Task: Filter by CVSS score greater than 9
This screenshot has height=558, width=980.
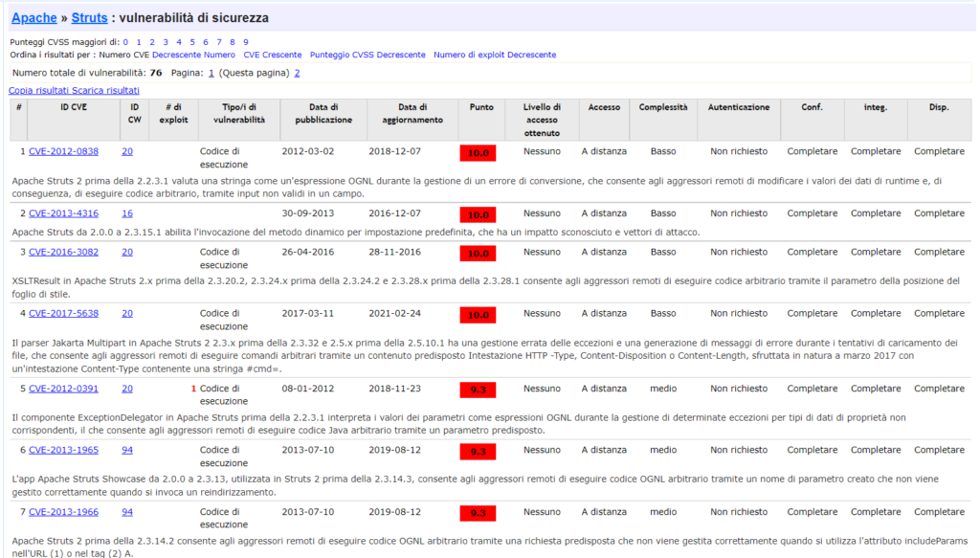Action: click(x=246, y=42)
